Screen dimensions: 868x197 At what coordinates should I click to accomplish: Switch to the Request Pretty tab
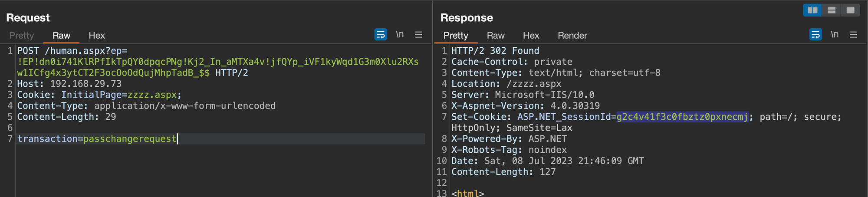tap(21, 36)
